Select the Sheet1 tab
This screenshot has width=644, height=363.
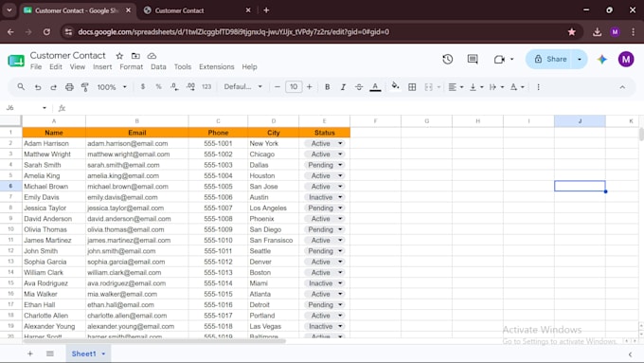coord(88,354)
